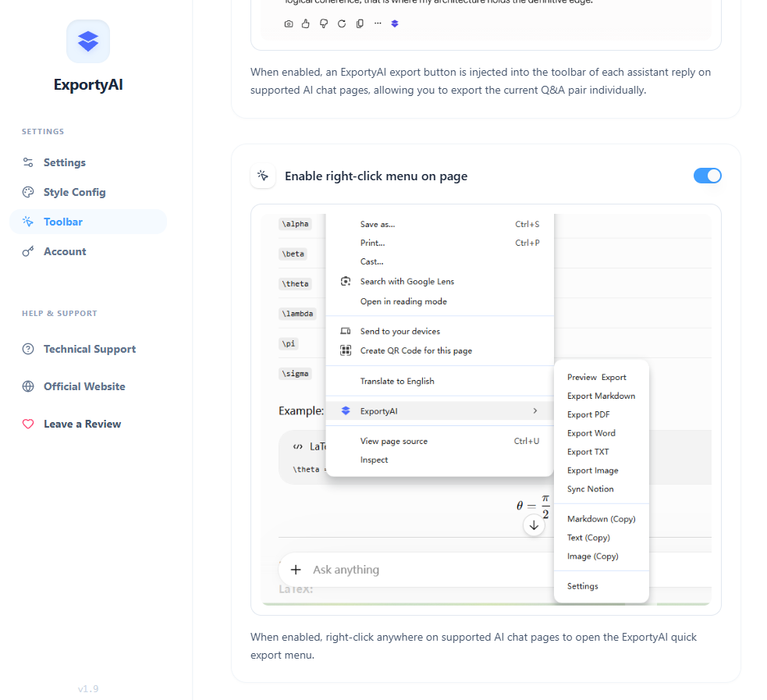This screenshot has width=767, height=700.
Task: Click the right-click menu section cursor icon
Action: (263, 176)
